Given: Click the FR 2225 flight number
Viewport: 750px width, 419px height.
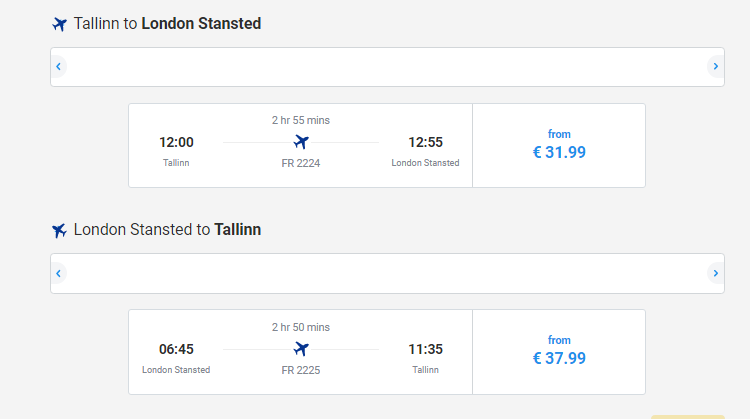Looking at the screenshot, I should pyautogui.click(x=301, y=370).
